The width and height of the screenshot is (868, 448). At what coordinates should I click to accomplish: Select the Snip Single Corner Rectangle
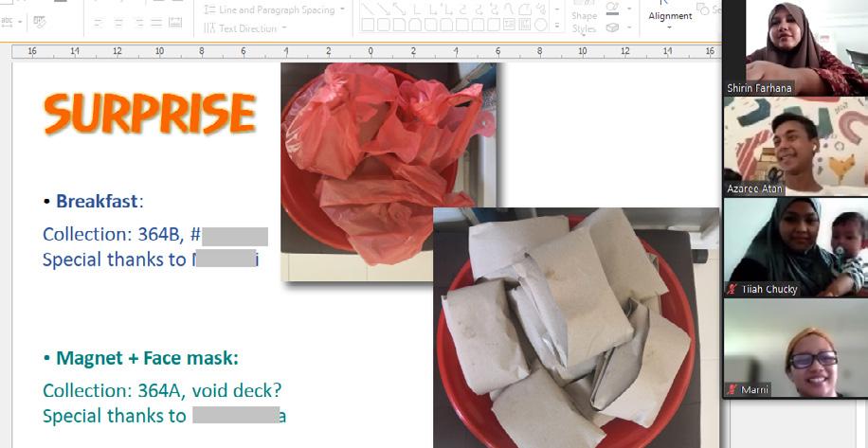tap(399, 25)
